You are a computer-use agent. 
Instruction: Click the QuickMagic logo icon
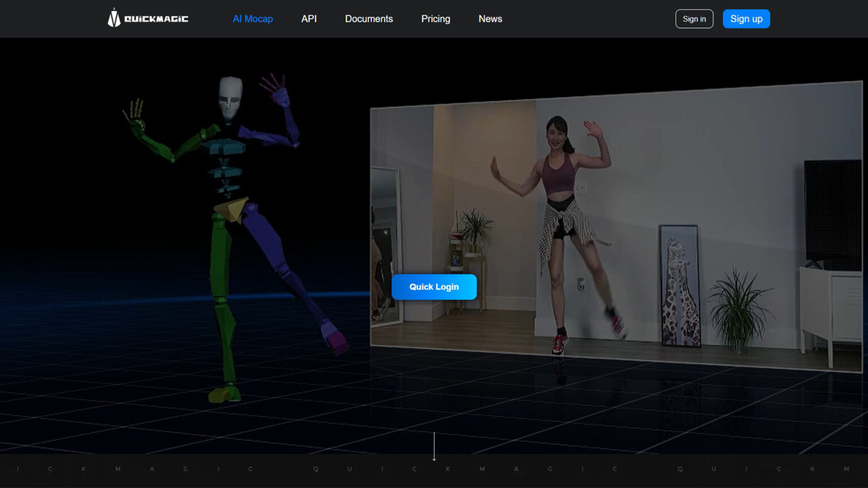point(113,18)
